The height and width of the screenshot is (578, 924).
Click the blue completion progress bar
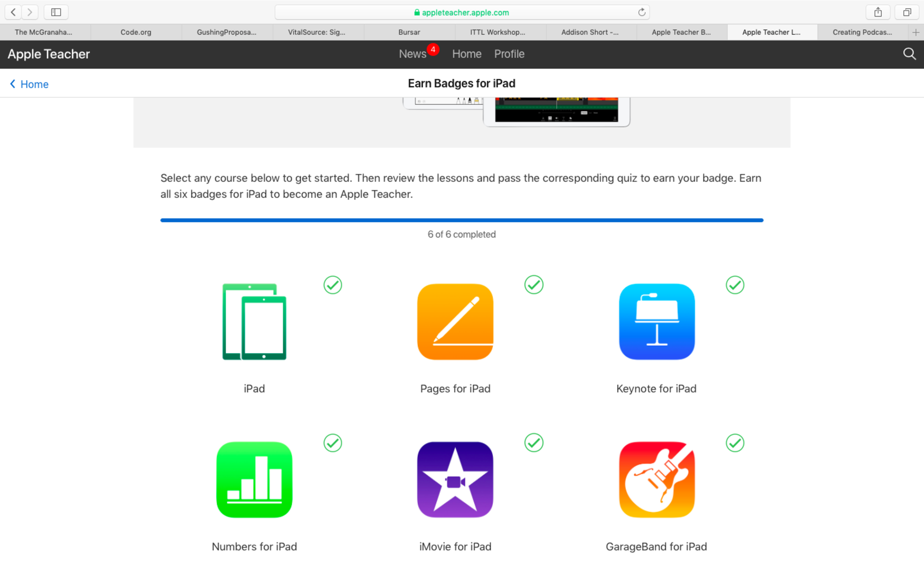[x=462, y=220]
